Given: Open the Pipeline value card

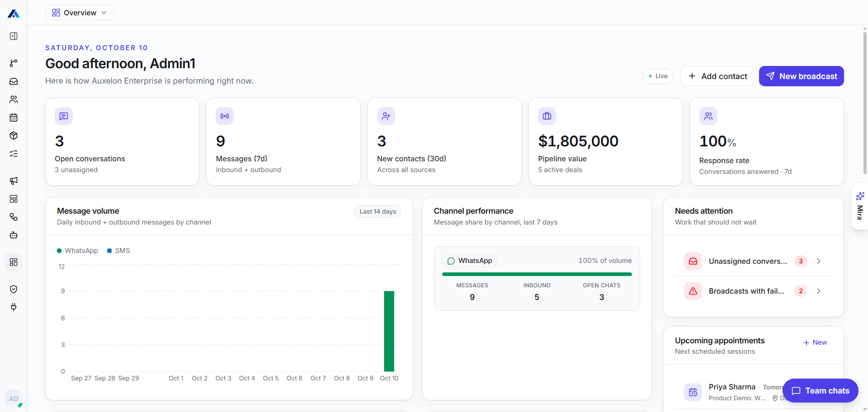Looking at the screenshot, I should pos(606,142).
